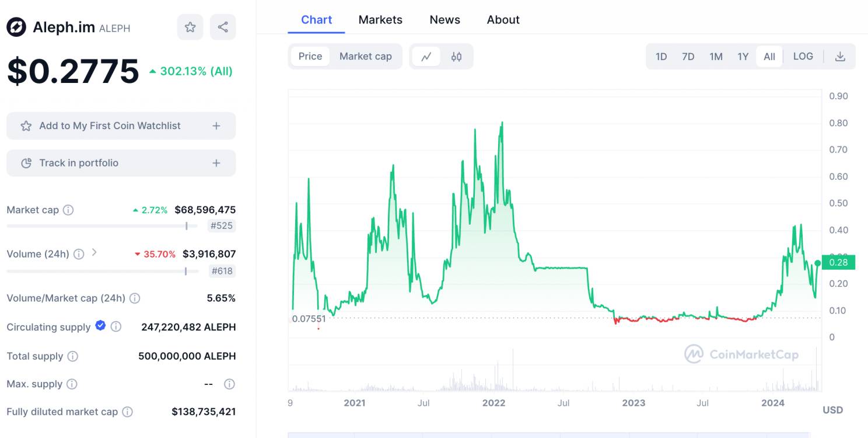
Task: Click the 302.13% (All) change indicator
Action: pyautogui.click(x=191, y=72)
